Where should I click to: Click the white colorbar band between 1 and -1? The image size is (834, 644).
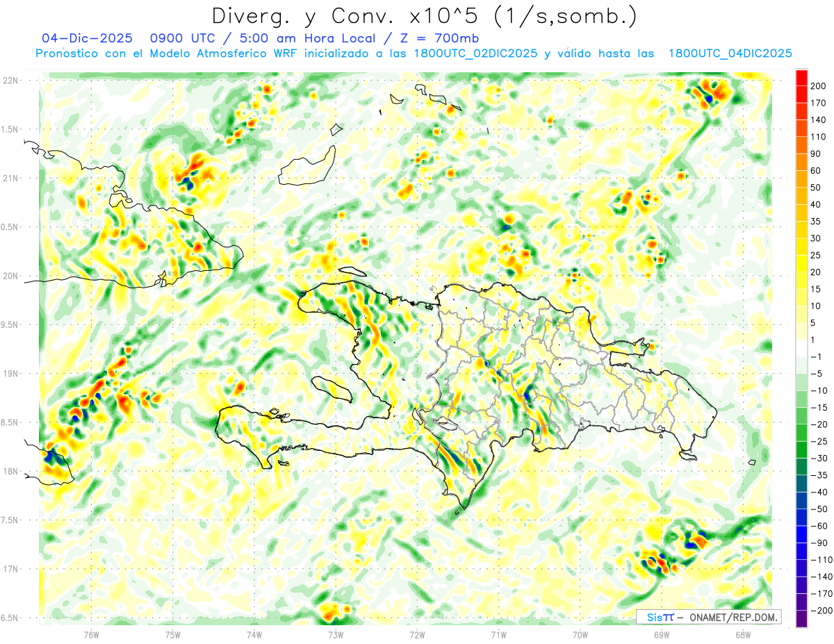click(x=801, y=348)
